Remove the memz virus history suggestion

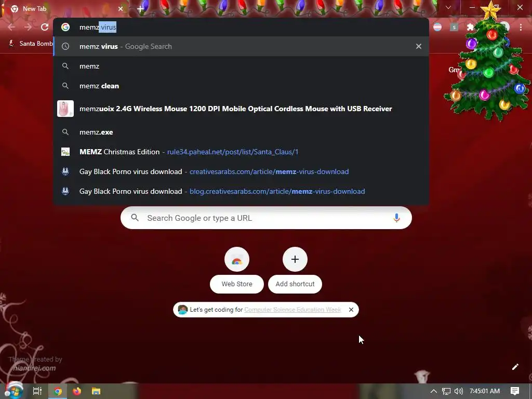coord(419,46)
